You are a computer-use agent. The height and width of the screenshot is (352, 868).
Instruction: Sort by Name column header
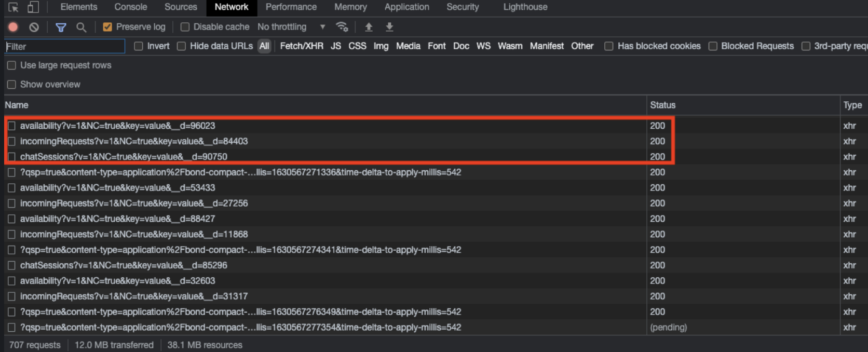click(x=325, y=105)
